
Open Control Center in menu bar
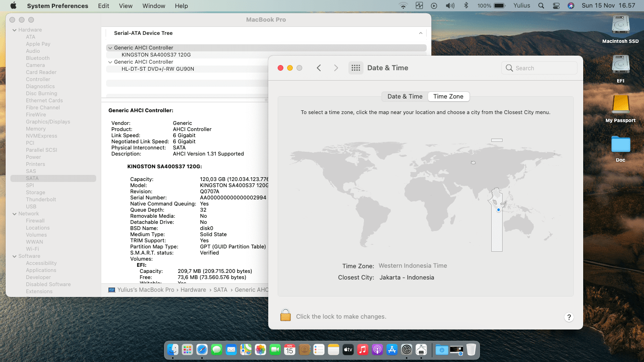[x=556, y=6]
